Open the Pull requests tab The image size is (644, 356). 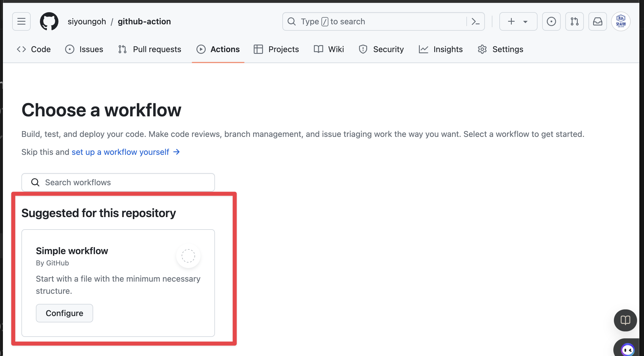pos(150,49)
